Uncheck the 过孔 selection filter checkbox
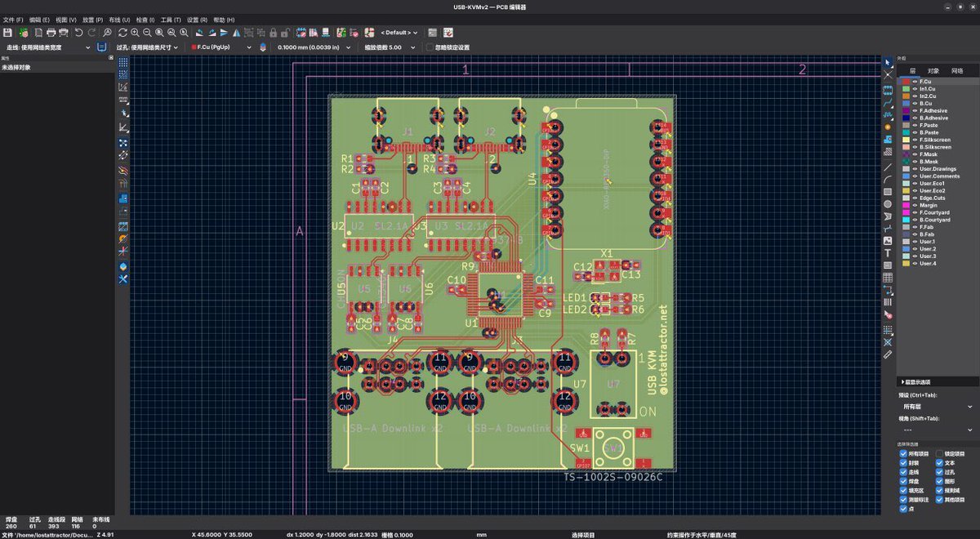The width and height of the screenshot is (980, 539). pyautogui.click(x=939, y=472)
